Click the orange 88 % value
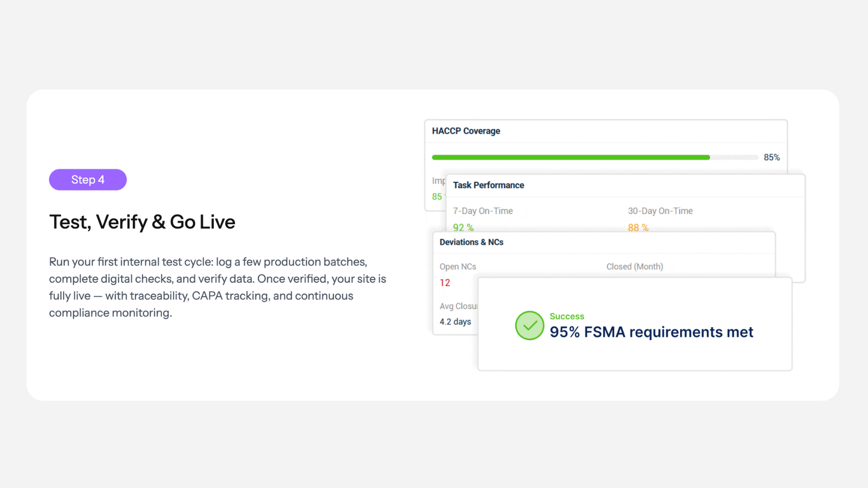The height and width of the screenshot is (488, 868). click(x=638, y=227)
